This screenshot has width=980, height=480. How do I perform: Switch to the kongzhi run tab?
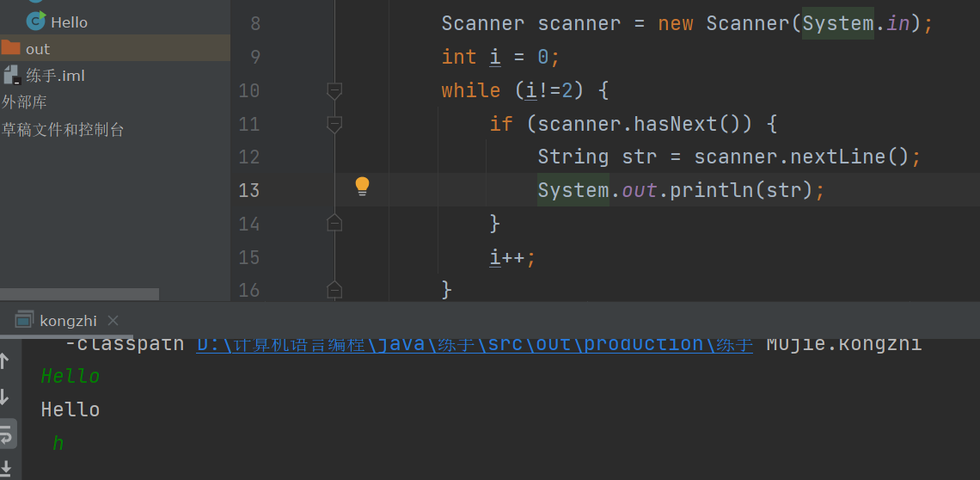click(x=68, y=321)
